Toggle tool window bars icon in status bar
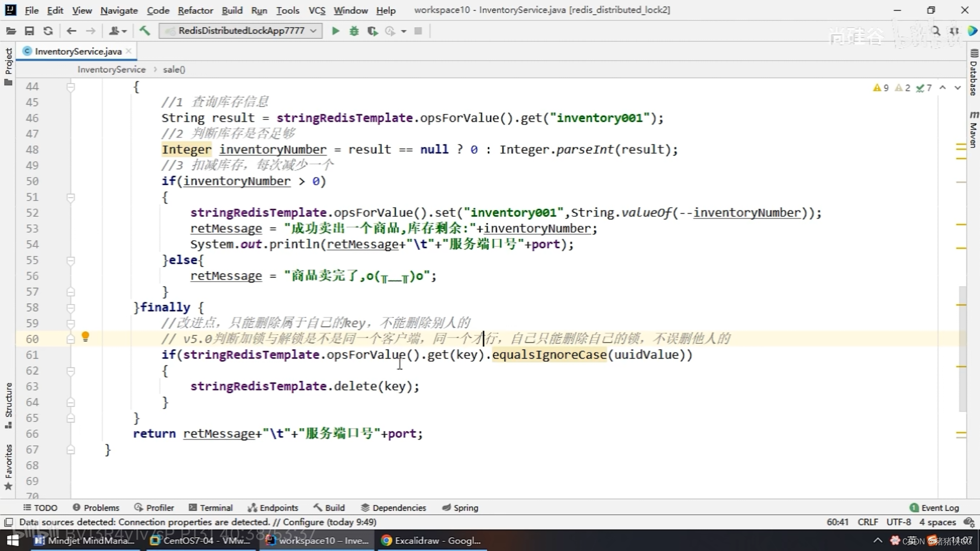Screen dimensions: 980x551 (8, 522)
